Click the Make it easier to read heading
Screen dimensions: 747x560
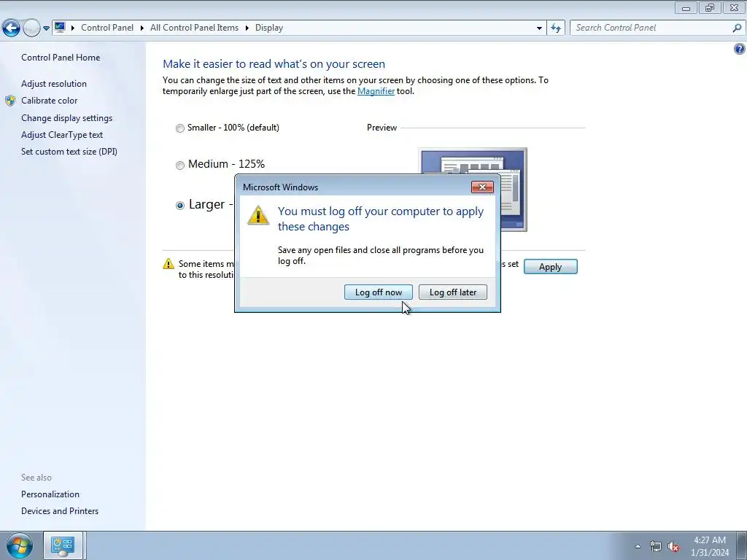(x=274, y=64)
